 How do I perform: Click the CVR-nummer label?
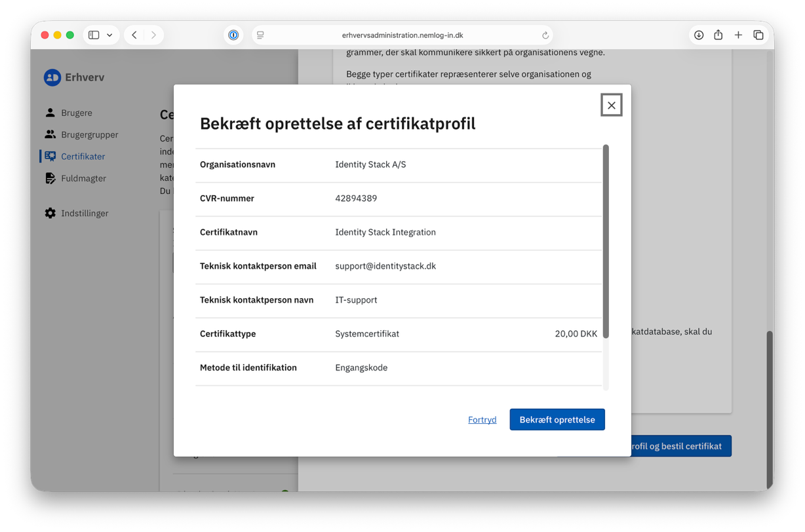[x=227, y=199]
